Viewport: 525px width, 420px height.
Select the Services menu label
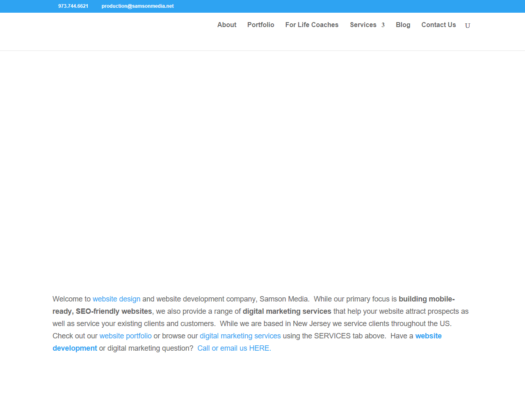tap(363, 25)
